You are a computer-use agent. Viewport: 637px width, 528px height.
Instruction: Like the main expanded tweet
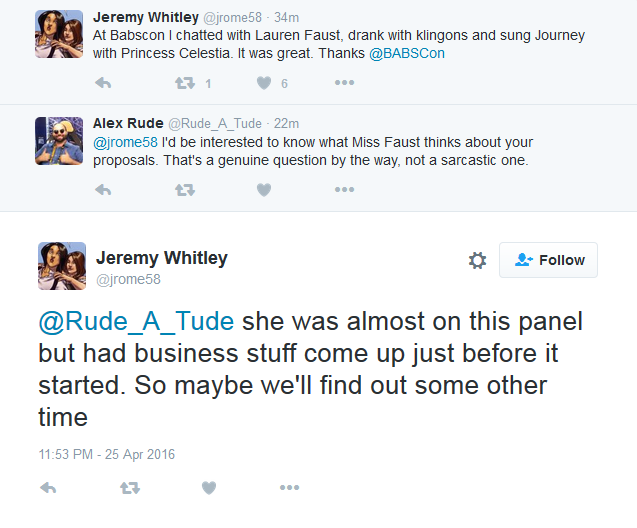pyautogui.click(x=209, y=488)
